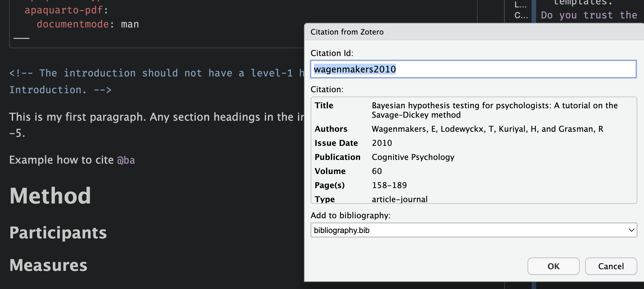Select the Bayesian hypothesis testing title text
644x289 pixels.
pyautogui.click(x=494, y=110)
